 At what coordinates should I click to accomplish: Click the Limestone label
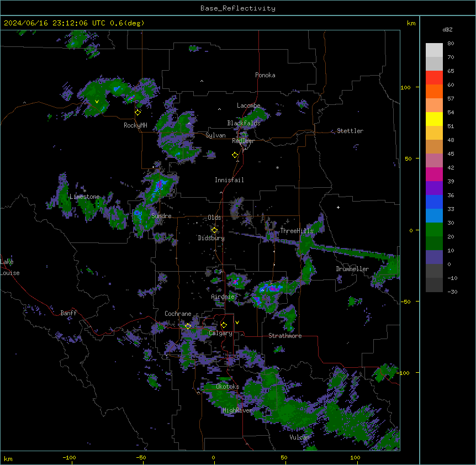click(84, 197)
